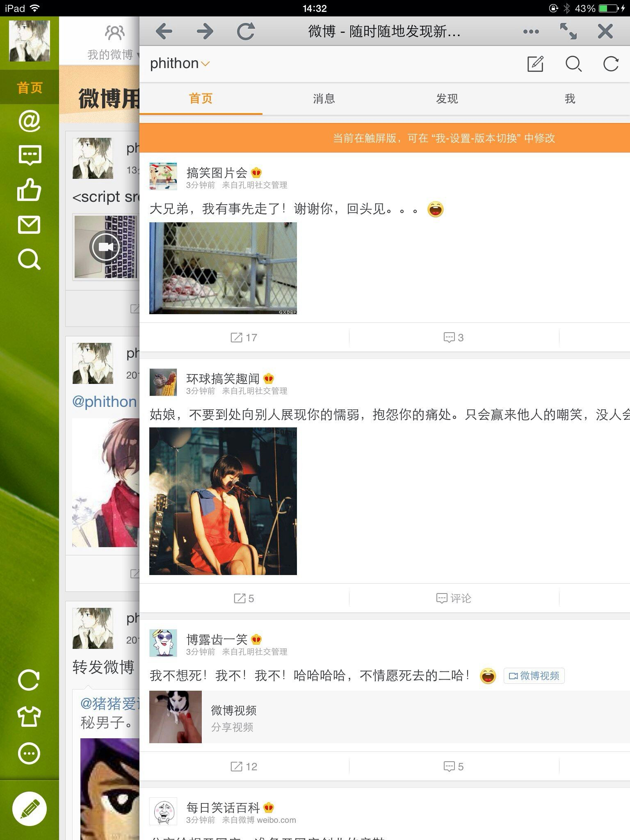The height and width of the screenshot is (840, 630).
Task: Tap the round pencil compose button
Action: pyautogui.click(x=30, y=809)
